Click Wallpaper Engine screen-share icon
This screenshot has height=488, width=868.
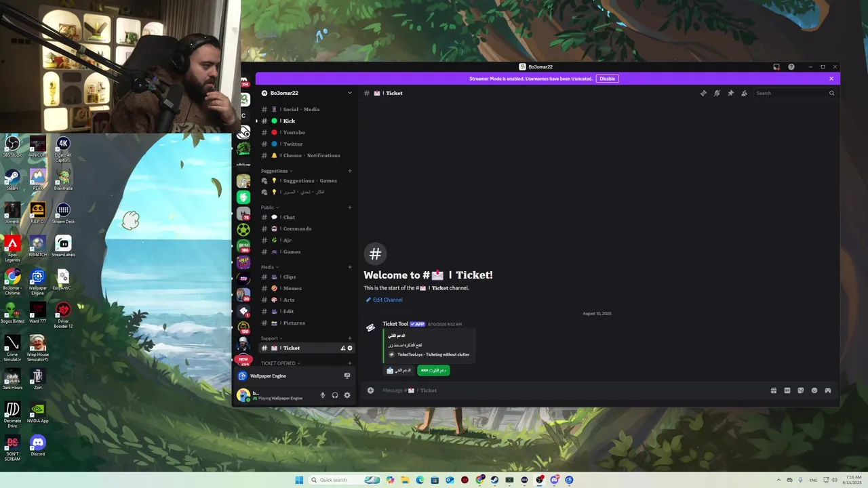347,375
